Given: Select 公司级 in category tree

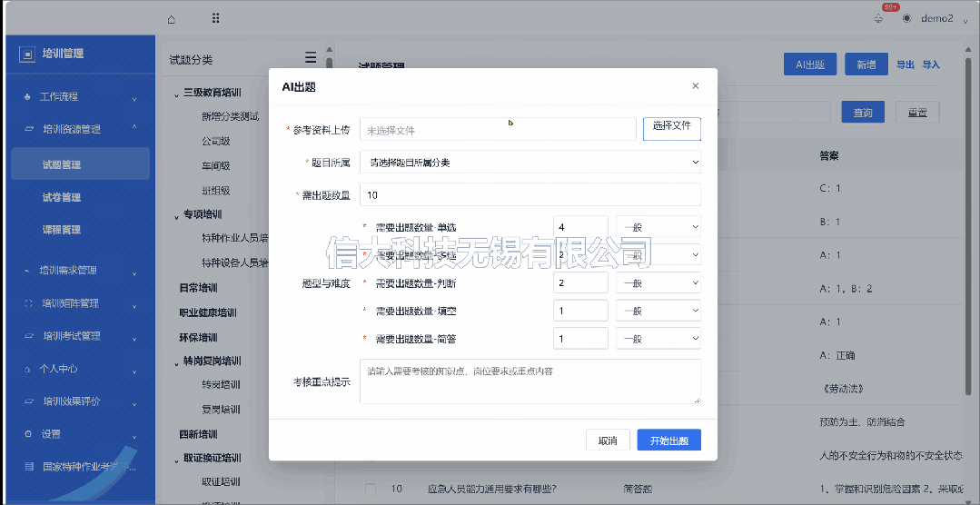Looking at the screenshot, I should (216, 142).
